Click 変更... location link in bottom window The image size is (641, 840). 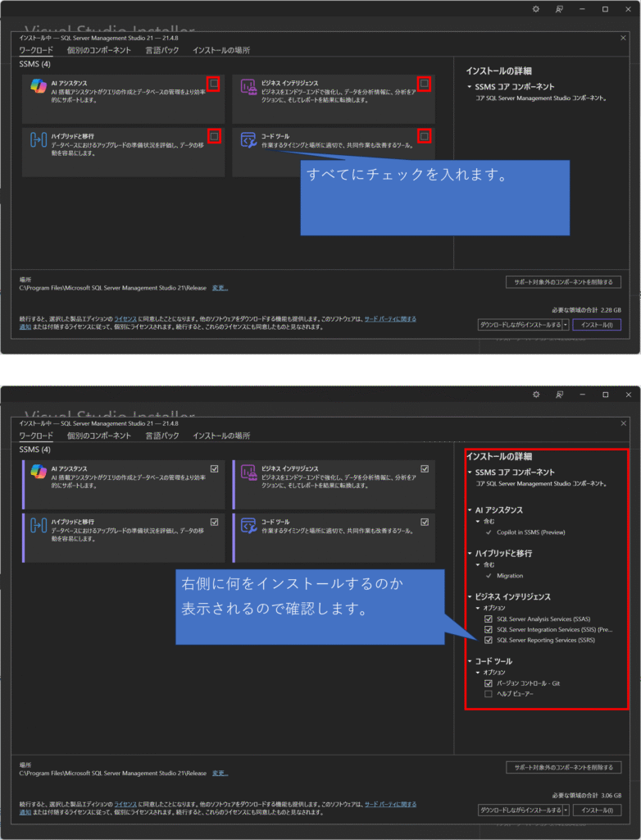point(220,773)
